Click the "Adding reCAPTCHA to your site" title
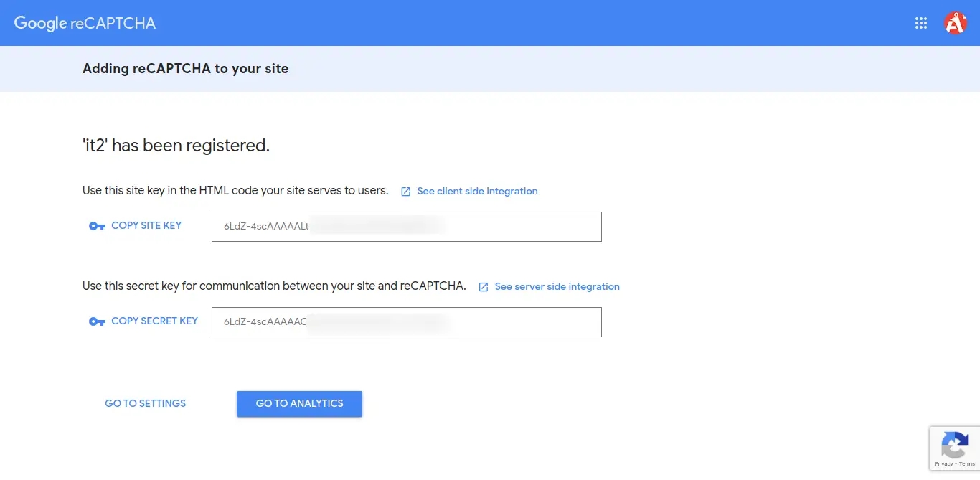Image resolution: width=980 pixels, height=480 pixels. (x=185, y=69)
